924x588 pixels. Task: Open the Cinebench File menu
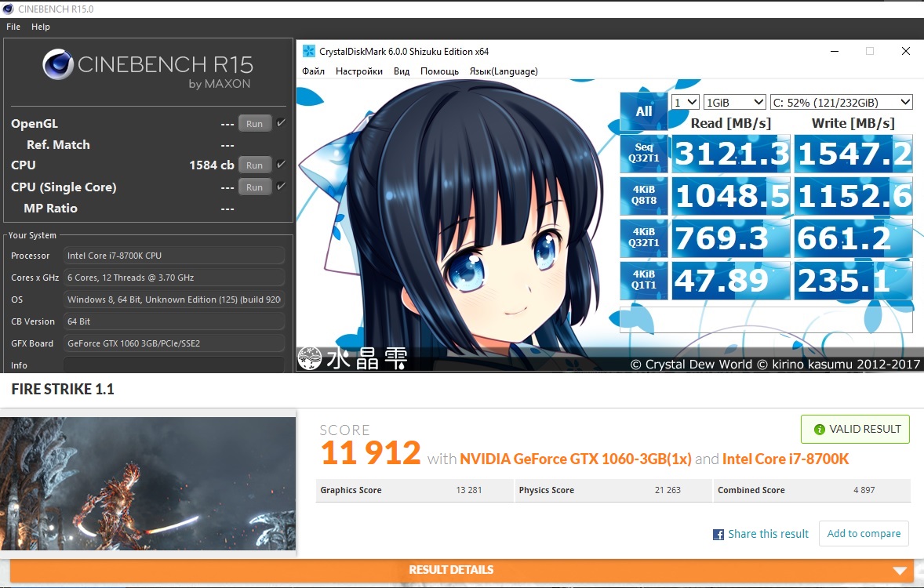tap(13, 27)
